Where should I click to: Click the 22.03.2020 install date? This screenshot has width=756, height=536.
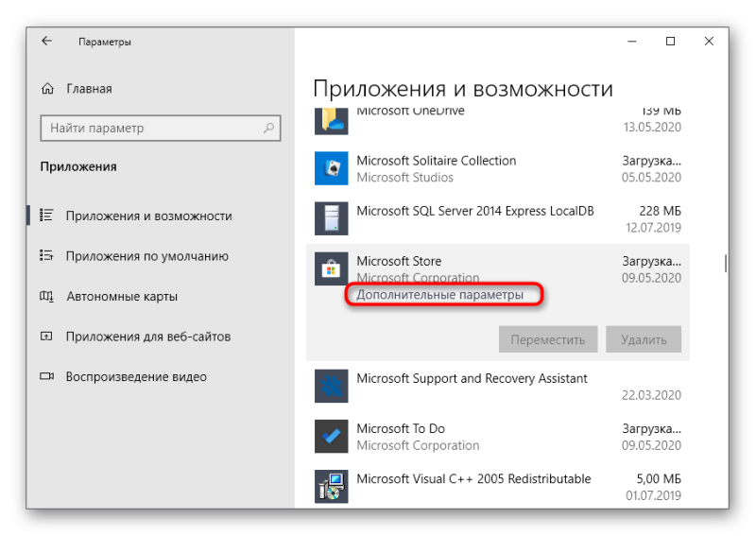(x=651, y=395)
